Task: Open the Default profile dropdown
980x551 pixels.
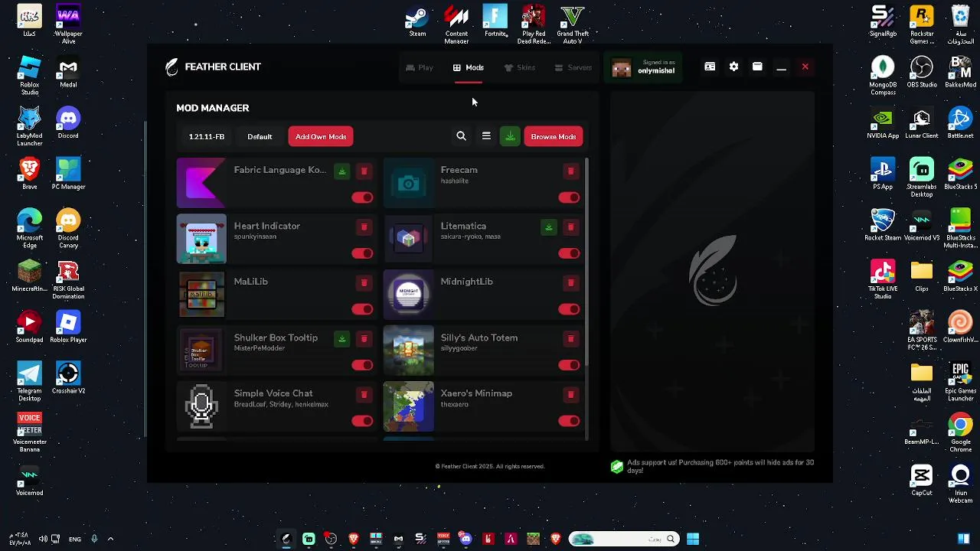Action: pos(260,136)
